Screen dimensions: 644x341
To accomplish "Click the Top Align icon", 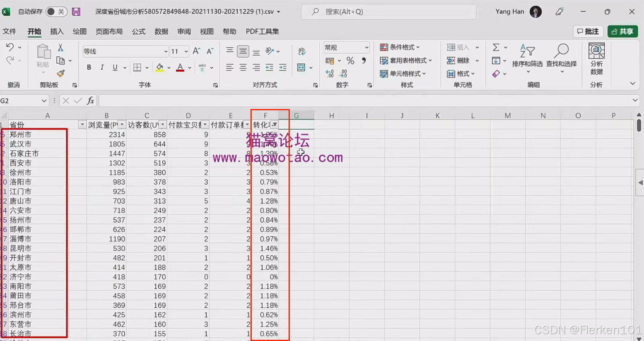I will tap(230, 51).
